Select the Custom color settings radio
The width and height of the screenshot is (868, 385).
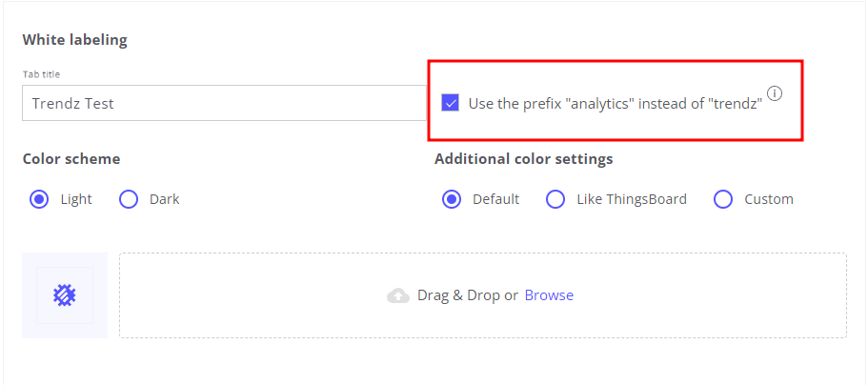click(723, 199)
